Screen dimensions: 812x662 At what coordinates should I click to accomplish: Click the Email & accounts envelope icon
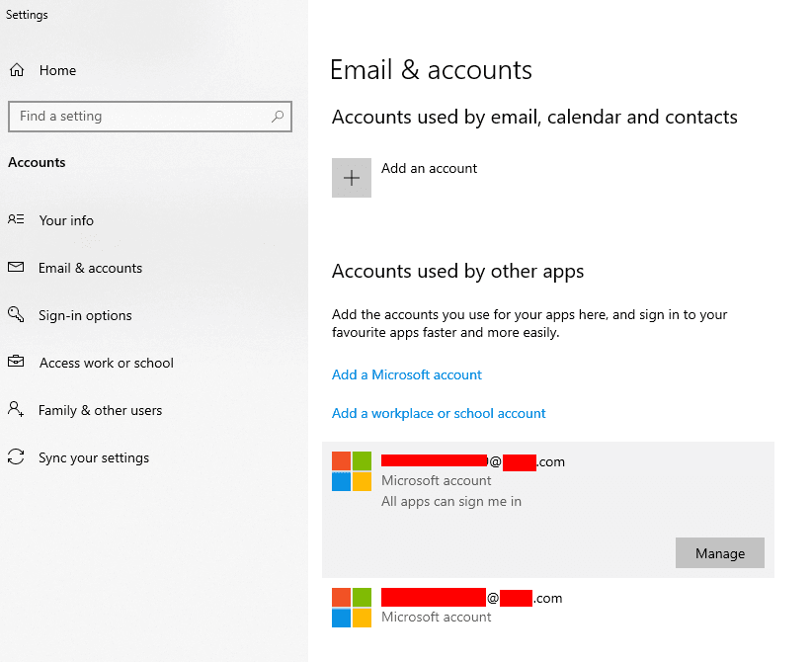point(16,268)
